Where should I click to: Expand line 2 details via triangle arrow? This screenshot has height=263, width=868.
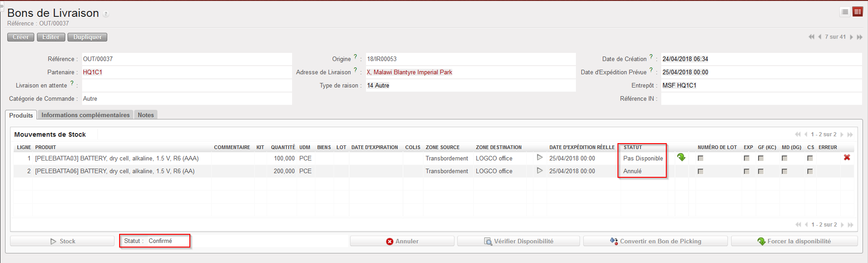point(540,170)
